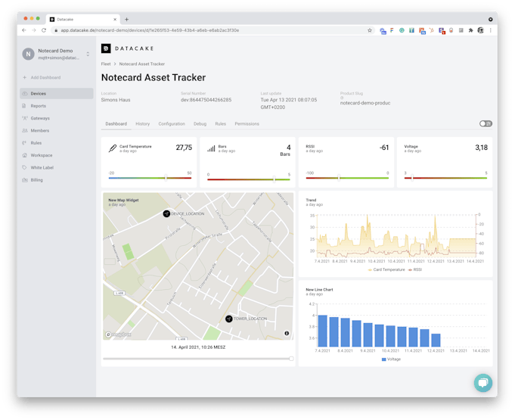Screen dimensions: 515x420
Task: Go to Gateways in the sidebar
Action: 40,118
